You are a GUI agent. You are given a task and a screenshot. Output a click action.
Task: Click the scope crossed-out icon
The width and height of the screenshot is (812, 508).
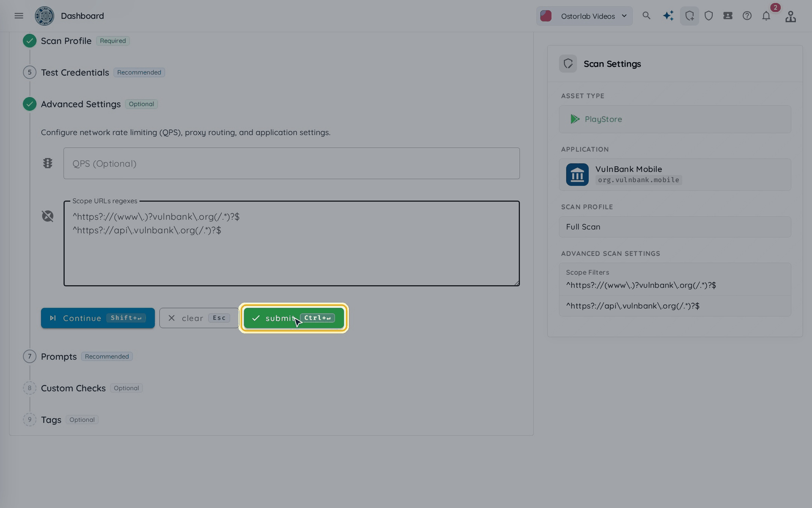pyautogui.click(x=48, y=216)
